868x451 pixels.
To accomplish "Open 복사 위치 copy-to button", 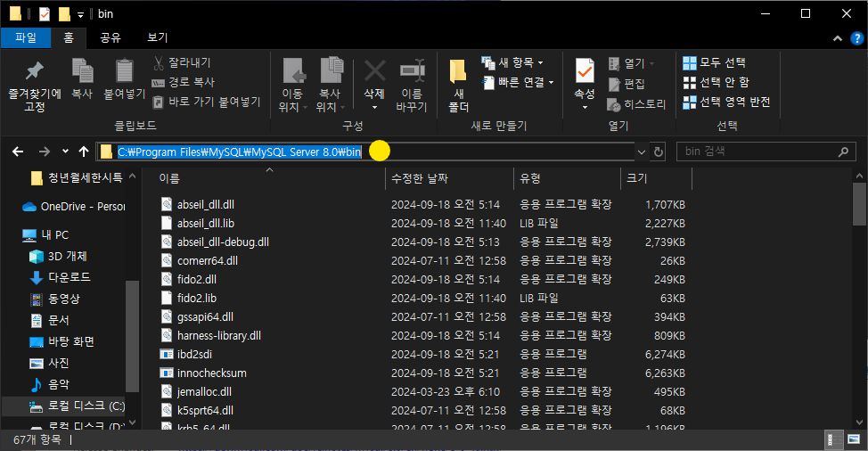I will (x=331, y=86).
